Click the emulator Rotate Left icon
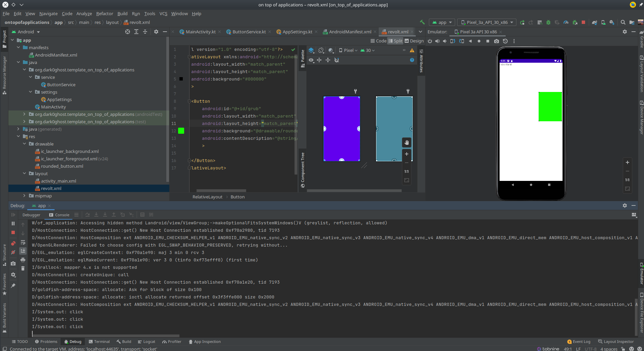Image resolution: width=644 pixels, height=351 pixels. (453, 41)
